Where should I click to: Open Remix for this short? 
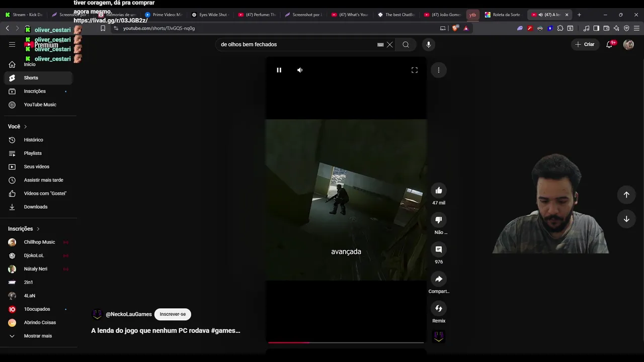point(439,308)
